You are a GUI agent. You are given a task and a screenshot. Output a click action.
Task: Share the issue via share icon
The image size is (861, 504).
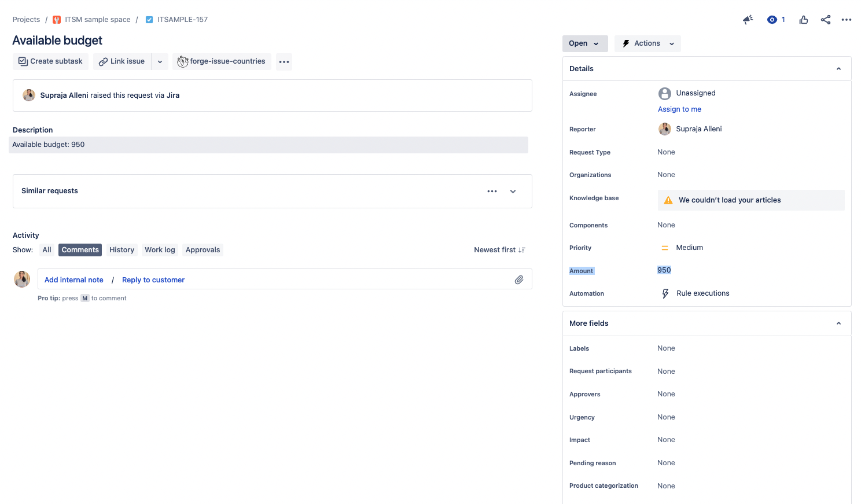coord(825,19)
